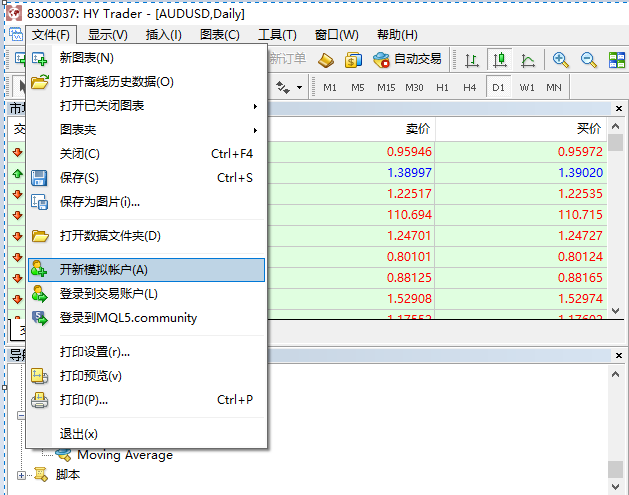Click the market watch vertical scrollbar
The width and height of the screenshot is (629, 495).
(x=615, y=220)
